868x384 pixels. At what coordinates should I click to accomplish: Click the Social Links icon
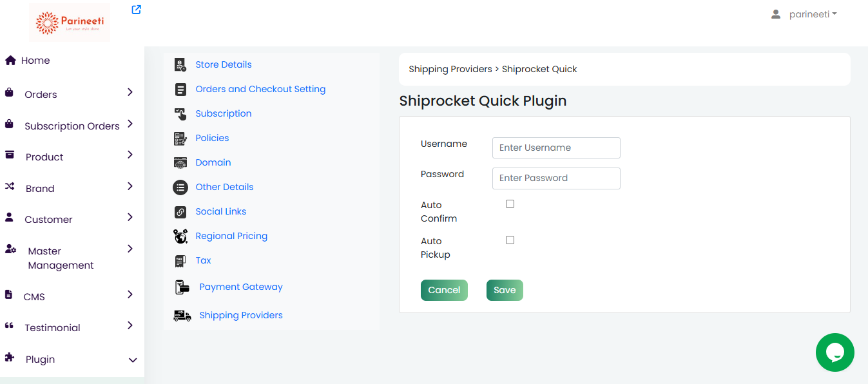tap(180, 211)
